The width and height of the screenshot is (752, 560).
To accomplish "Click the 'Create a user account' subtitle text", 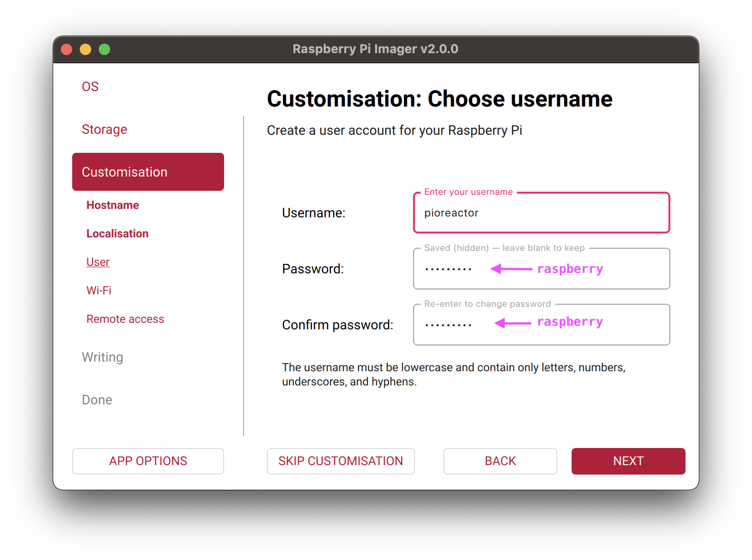I will pyautogui.click(x=395, y=130).
